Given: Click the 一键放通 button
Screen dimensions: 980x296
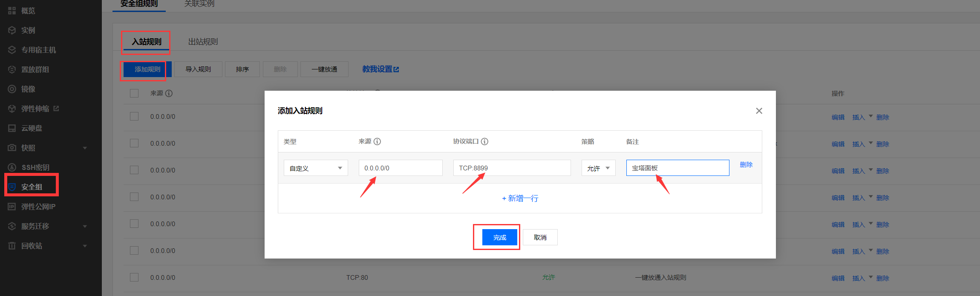Looking at the screenshot, I should [324, 69].
